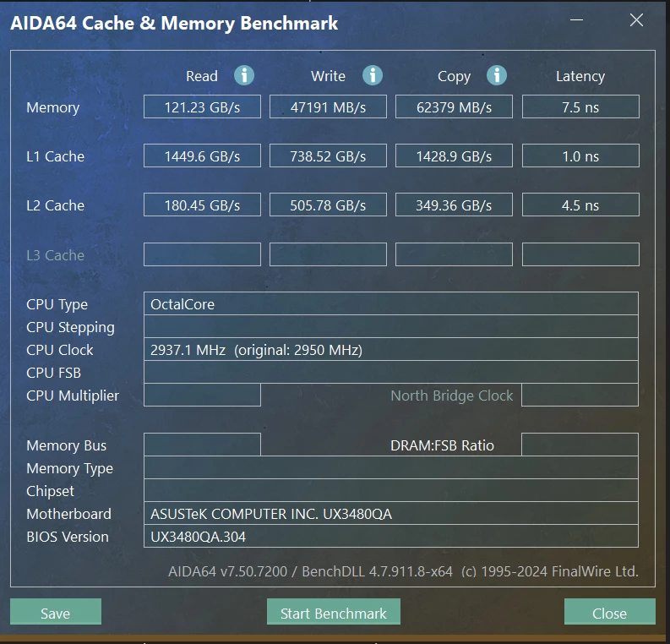This screenshot has height=644, width=670.
Task: Click L2 Cache read 180.45 GB/s
Action: coord(202,205)
